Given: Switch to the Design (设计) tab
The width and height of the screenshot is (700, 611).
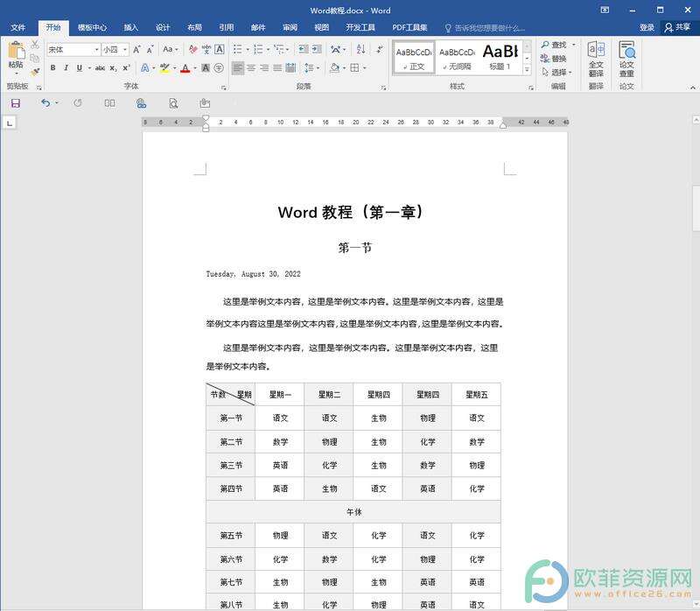Looking at the screenshot, I should click(163, 27).
